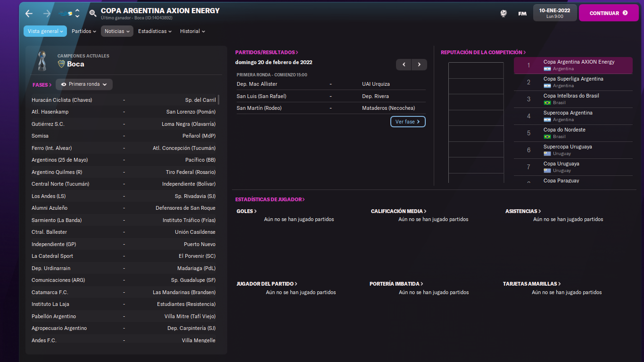Click the Ver fase button
The image size is (644, 362).
click(x=408, y=122)
